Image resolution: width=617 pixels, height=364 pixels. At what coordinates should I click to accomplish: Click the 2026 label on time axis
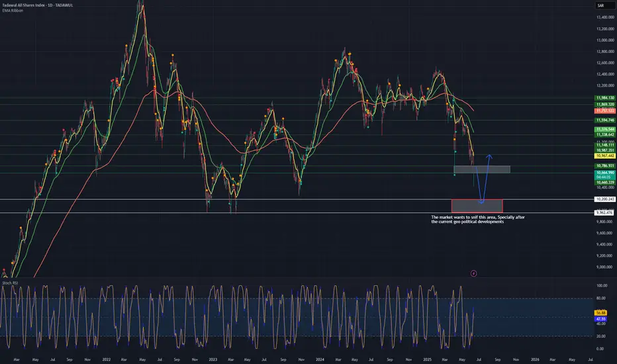point(535,359)
